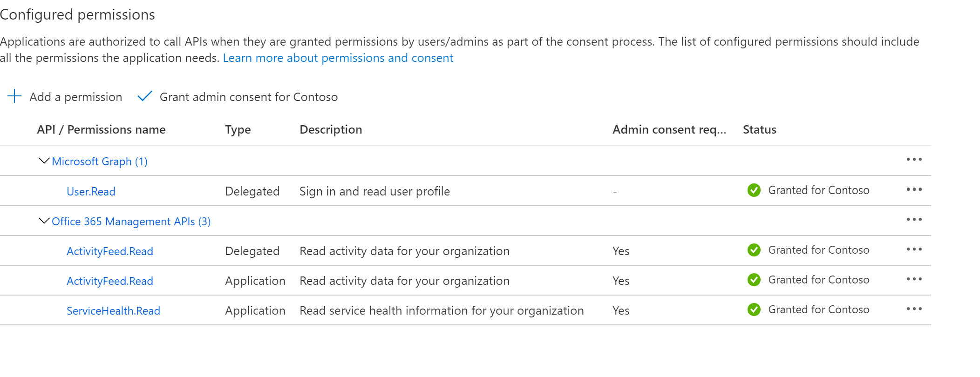Click description of delegated ActivityFeed.Read row
This screenshot has height=377, width=980.
pyautogui.click(x=404, y=251)
